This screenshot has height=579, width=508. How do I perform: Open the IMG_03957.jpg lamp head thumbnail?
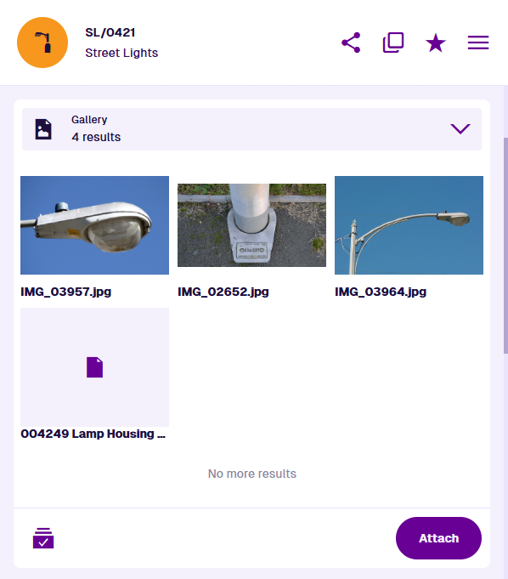[95, 225]
